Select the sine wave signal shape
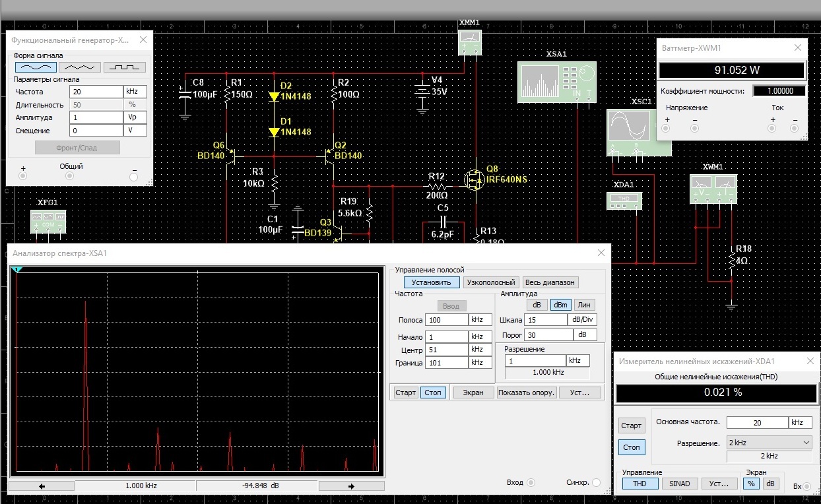Screen dimensions: 821x504 click(x=36, y=67)
